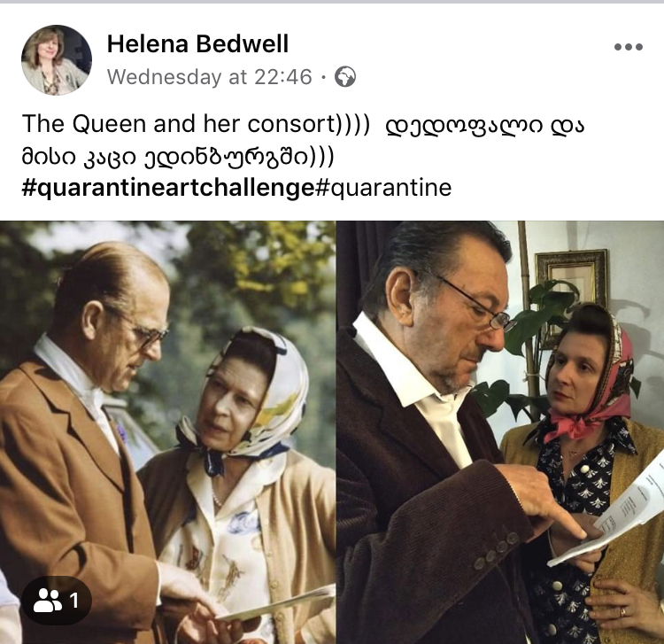Click the Wednesday at 22:46 timestamp

tap(209, 77)
